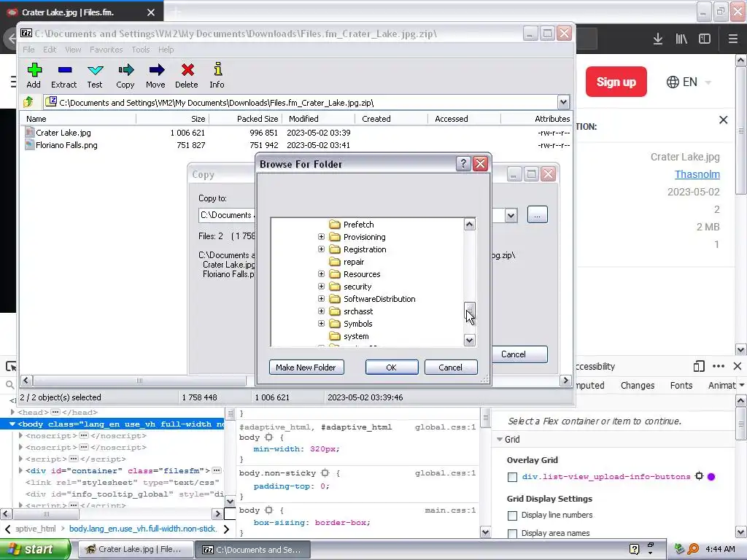Click the folder tree scrollbar up arrow
This screenshot has width=747, height=560.
click(469, 225)
